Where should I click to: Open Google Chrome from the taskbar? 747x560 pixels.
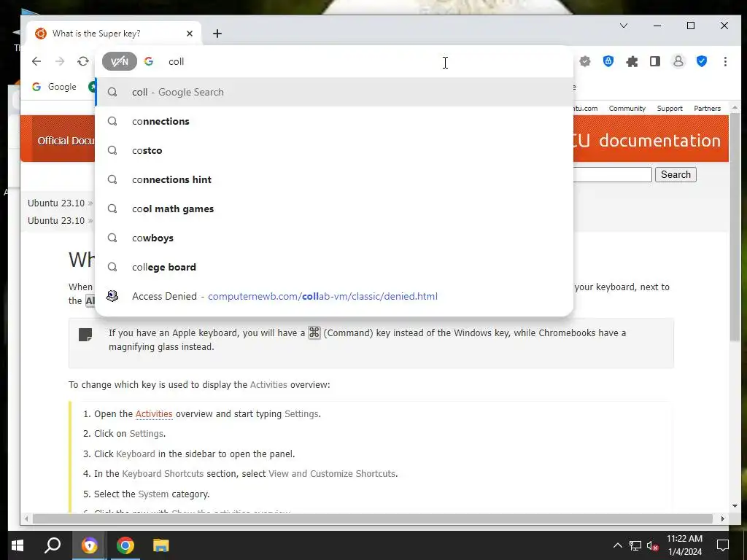click(125, 545)
